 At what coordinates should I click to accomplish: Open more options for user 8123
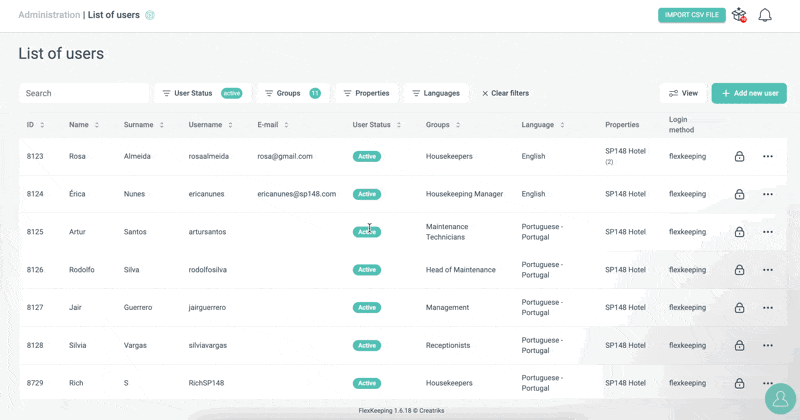pos(768,157)
